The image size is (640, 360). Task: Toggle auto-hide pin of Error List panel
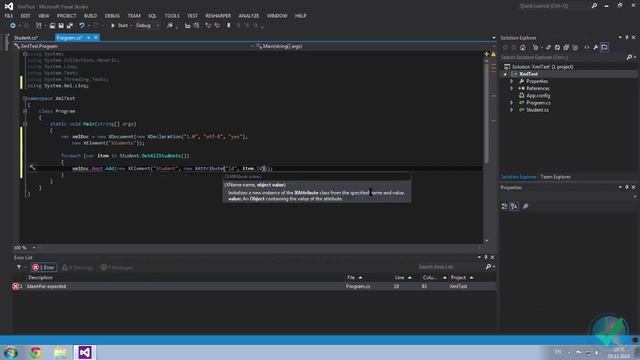(x=486, y=258)
